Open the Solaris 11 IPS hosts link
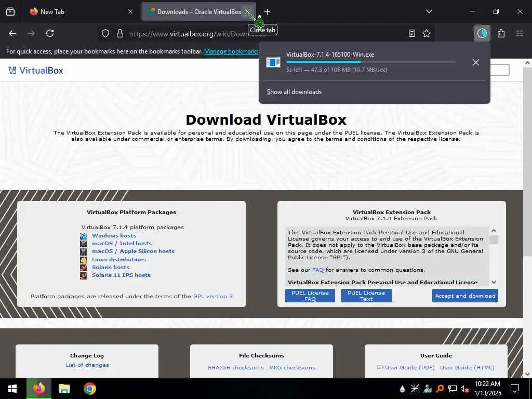The height and width of the screenshot is (399, 532). [x=121, y=275]
